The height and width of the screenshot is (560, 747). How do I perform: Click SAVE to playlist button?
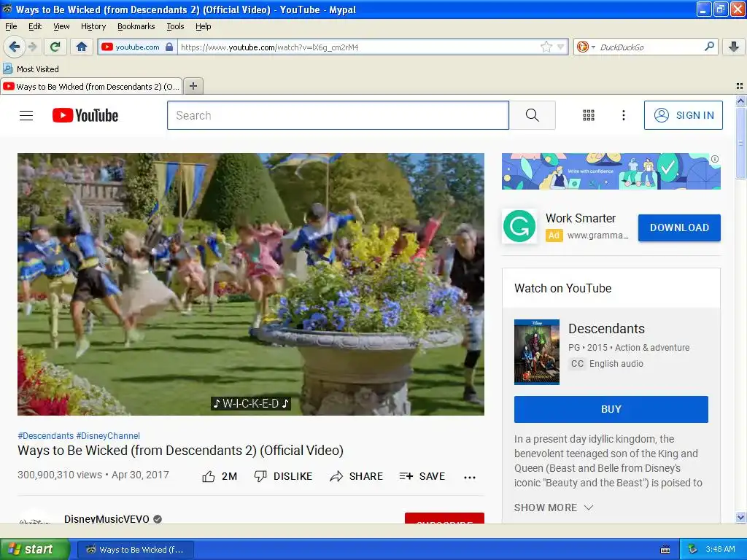tap(422, 476)
